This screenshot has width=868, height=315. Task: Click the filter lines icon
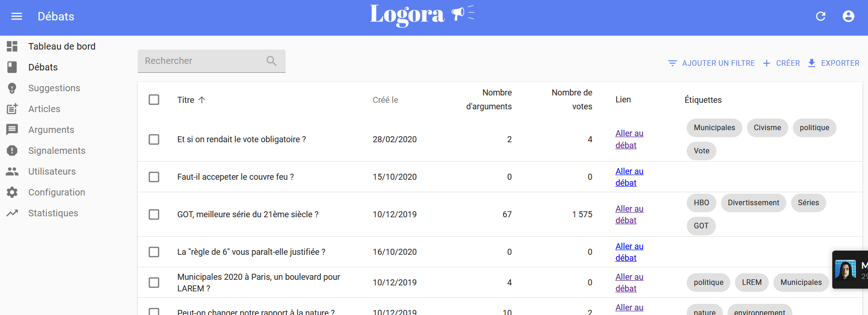(x=672, y=63)
